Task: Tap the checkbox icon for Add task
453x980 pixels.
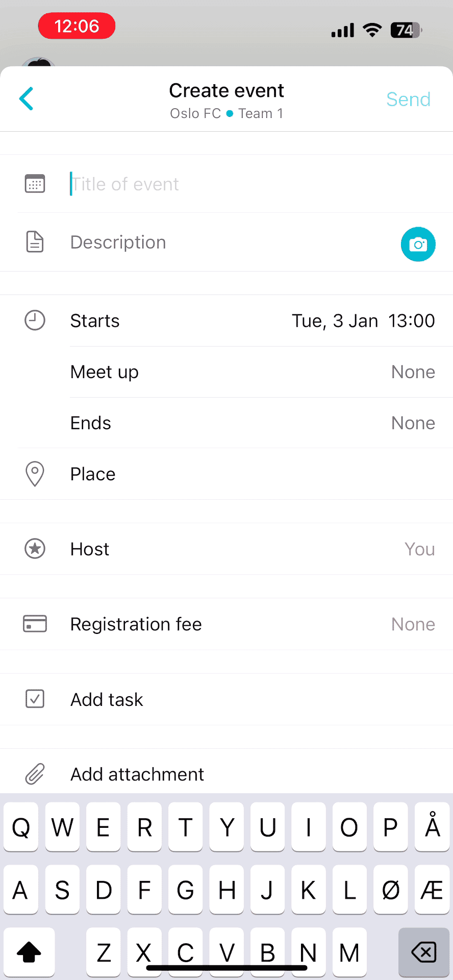Action: pyautogui.click(x=35, y=699)
